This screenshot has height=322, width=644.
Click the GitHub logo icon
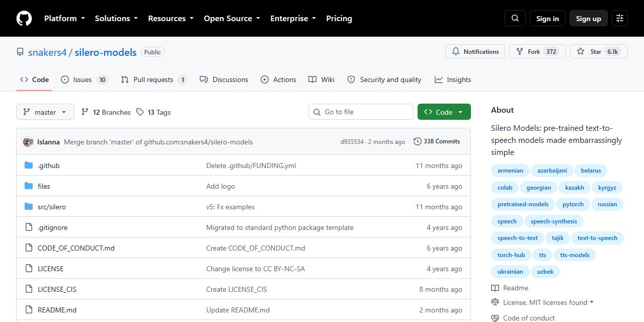click(x=24, y=19)
